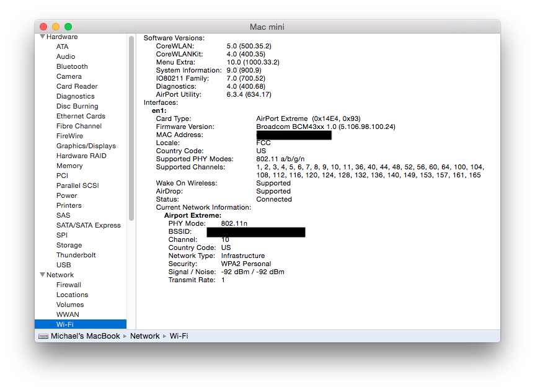The width and height of the screenshot is (535, 392).
Task: Minimize the window with yellow button
Action: 56,27
